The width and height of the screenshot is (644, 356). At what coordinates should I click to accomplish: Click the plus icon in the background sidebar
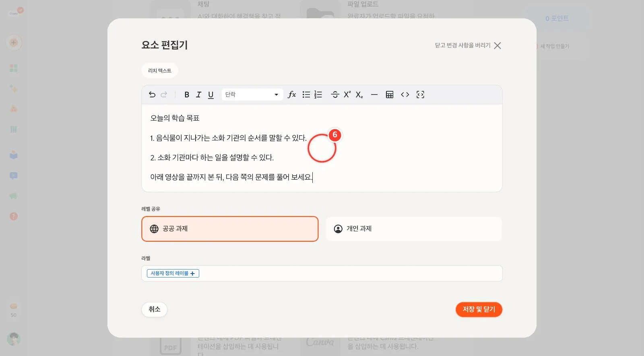click(14, 43)
